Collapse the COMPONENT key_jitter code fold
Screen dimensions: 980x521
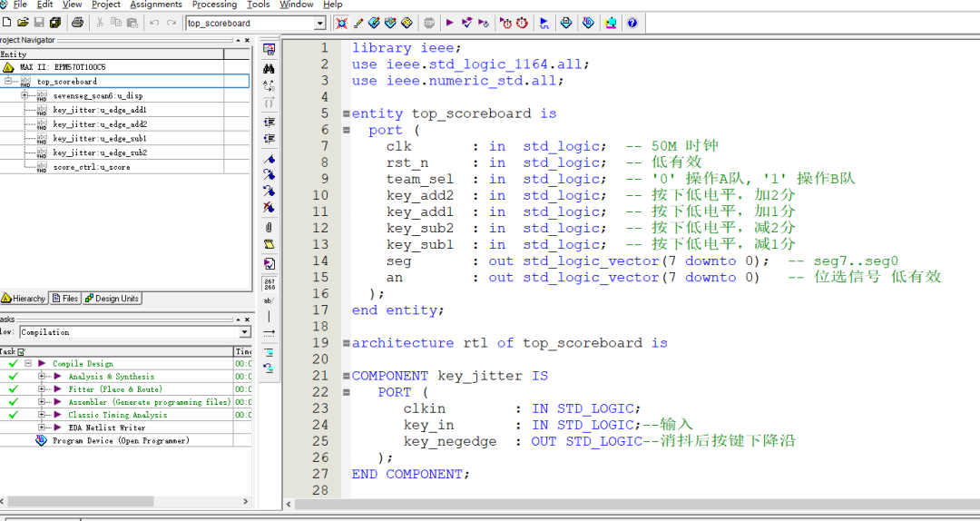point(345,376)
